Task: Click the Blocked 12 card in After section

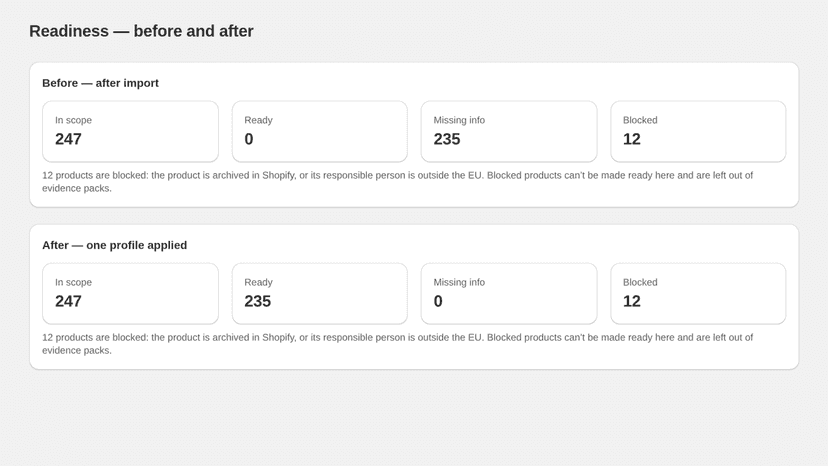Action: 698,294
